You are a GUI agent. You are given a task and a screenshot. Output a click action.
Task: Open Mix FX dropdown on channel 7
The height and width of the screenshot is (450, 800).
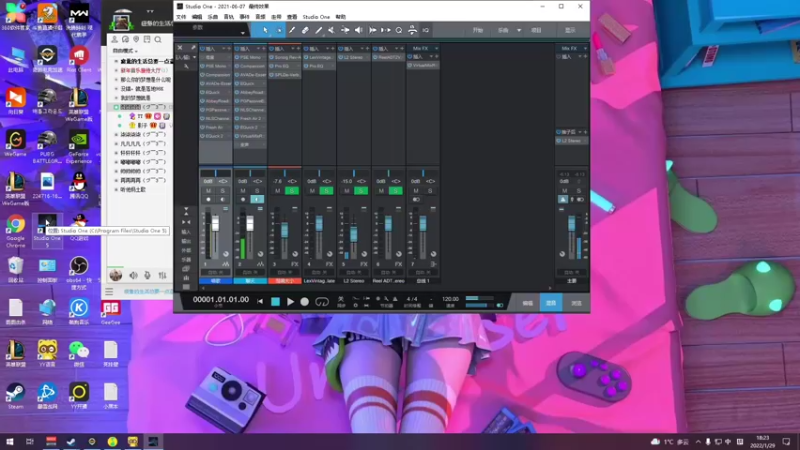pos(436,48)
